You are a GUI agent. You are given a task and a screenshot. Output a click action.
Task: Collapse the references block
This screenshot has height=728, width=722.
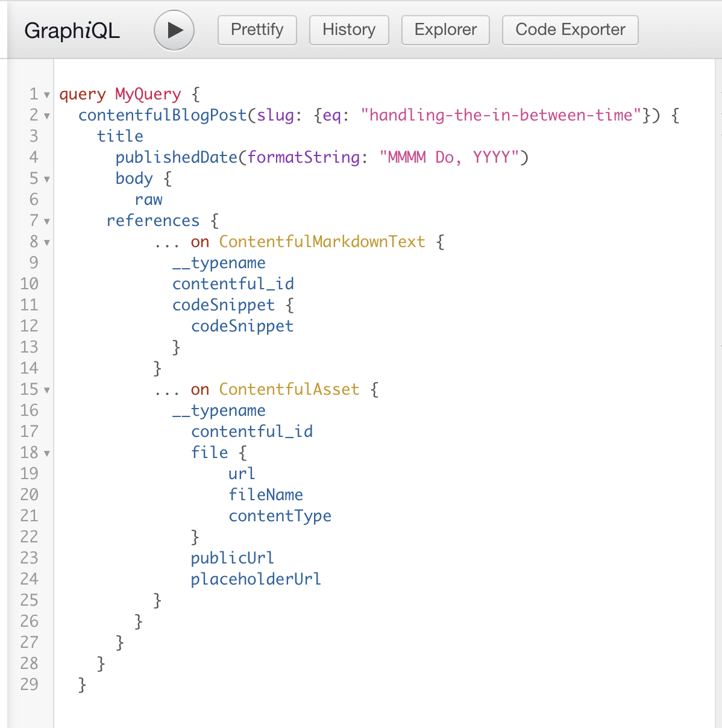point(48,221)
